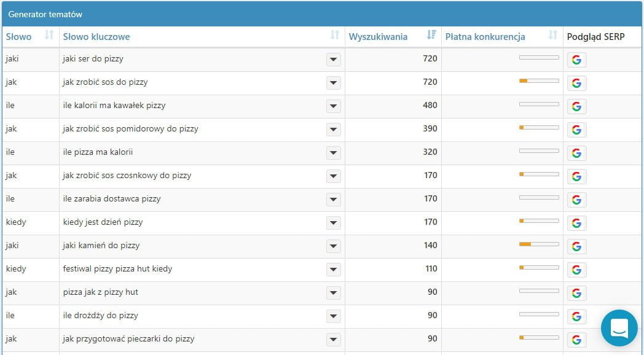Open dropdown for 'festiwal pizzy pizza hut kiedy'
The image size is (644, 355).
point(333,270)
